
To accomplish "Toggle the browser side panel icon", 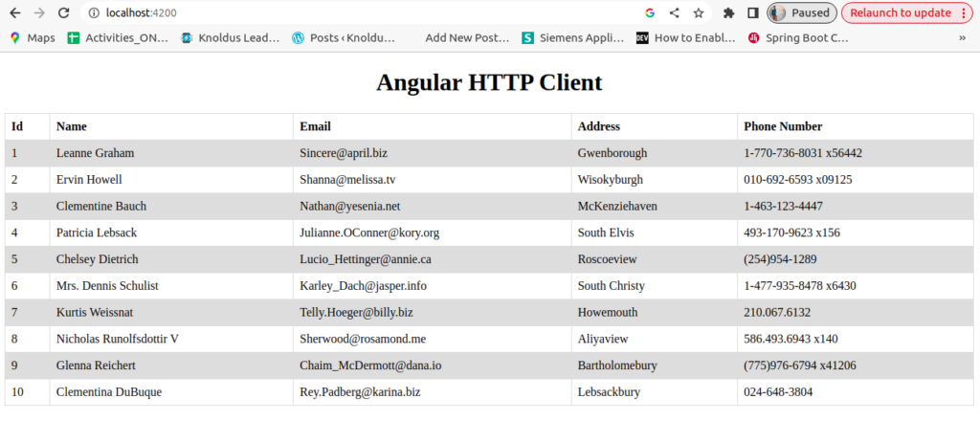I will point(753,13).
